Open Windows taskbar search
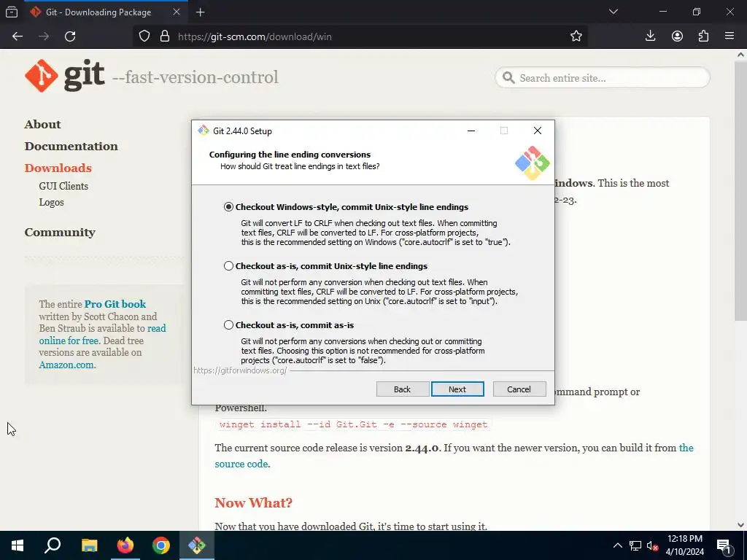 point(53,545)
